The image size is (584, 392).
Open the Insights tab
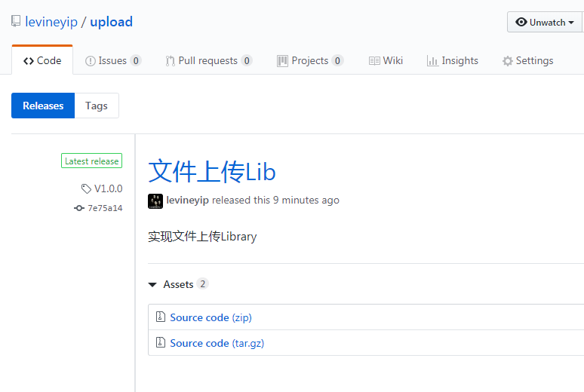click(453, 60)
